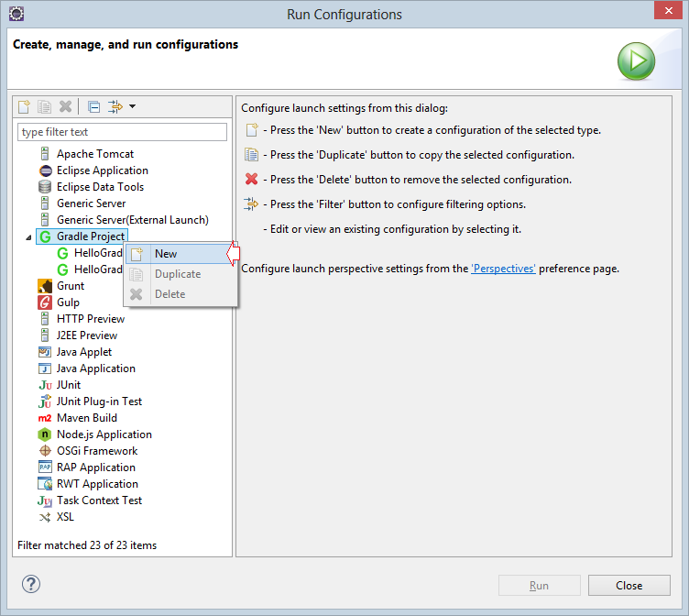Image resolution: width=689 pixels, height=616 pixels.
Task: Select JUnit configuration type
Action: (x=69, y=385)
